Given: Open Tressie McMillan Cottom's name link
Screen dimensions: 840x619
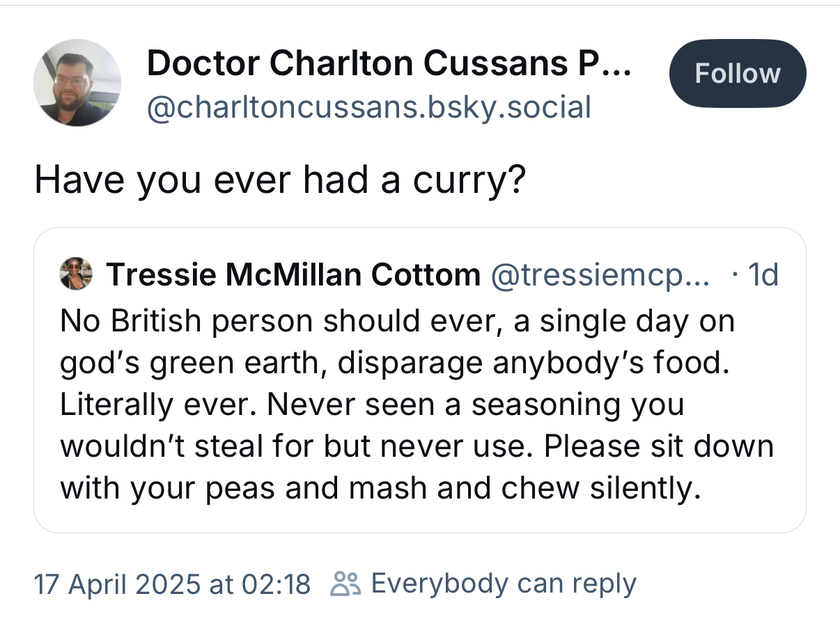Looking at the screenshot, I should click(293, 275).
